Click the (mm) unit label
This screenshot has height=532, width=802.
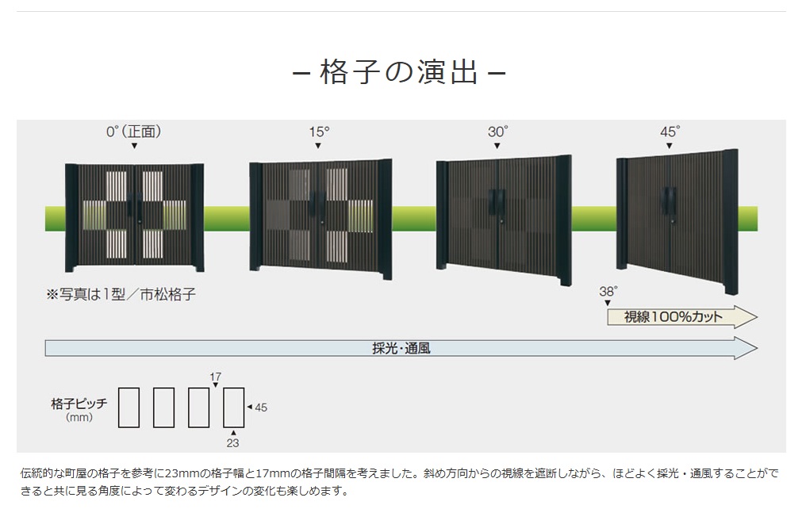coord(79,418)
